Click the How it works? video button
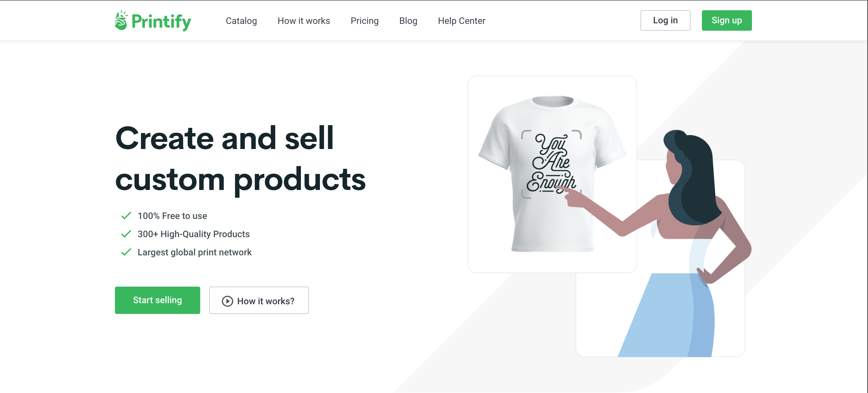This screenshot has height=393, width=868. 259,300
